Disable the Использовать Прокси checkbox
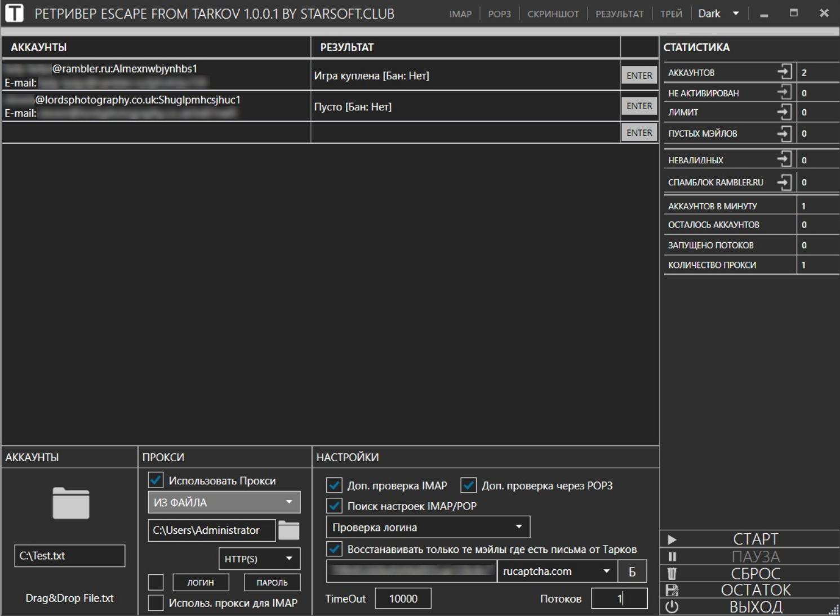Screen dimensions: 840x616 click(x=156, y=480)
